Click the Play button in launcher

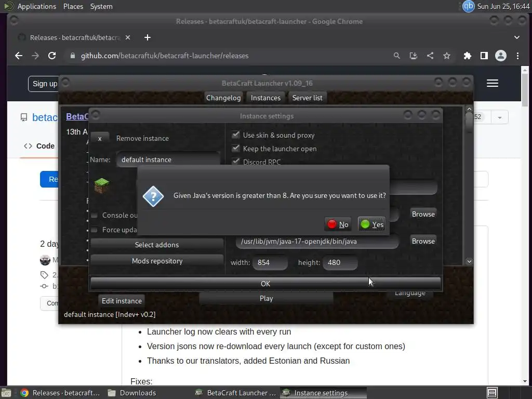tap(266, 298)
